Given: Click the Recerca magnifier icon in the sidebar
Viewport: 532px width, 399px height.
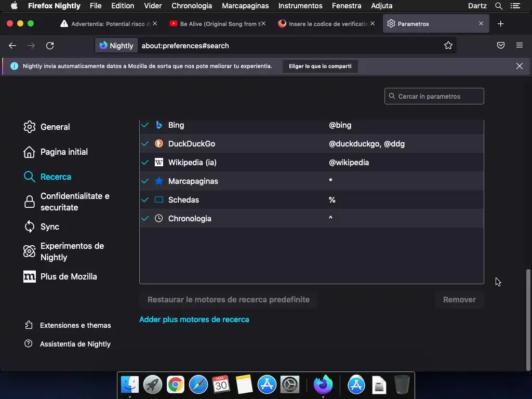Looking at the screenshot, I should pyautogui.click(x=30, y=177).
